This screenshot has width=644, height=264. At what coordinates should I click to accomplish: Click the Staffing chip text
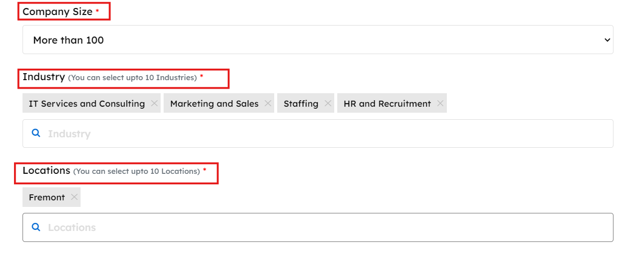[301, 104]
